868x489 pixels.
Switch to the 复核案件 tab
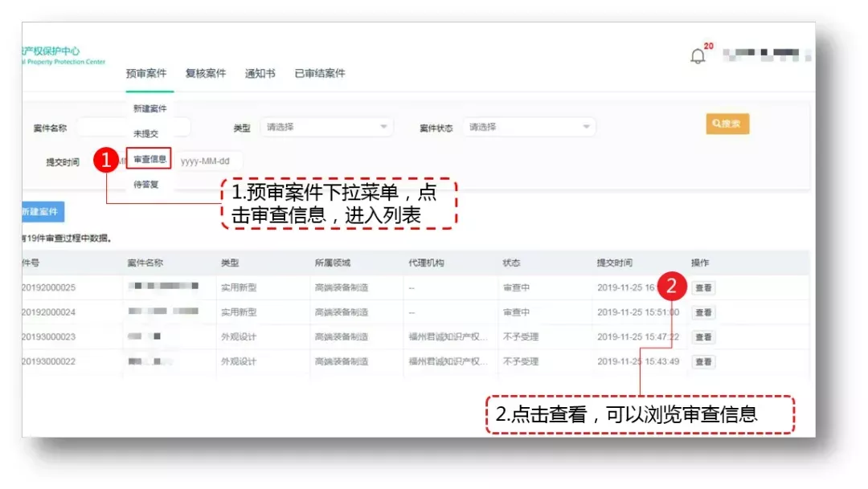point(205,72)
